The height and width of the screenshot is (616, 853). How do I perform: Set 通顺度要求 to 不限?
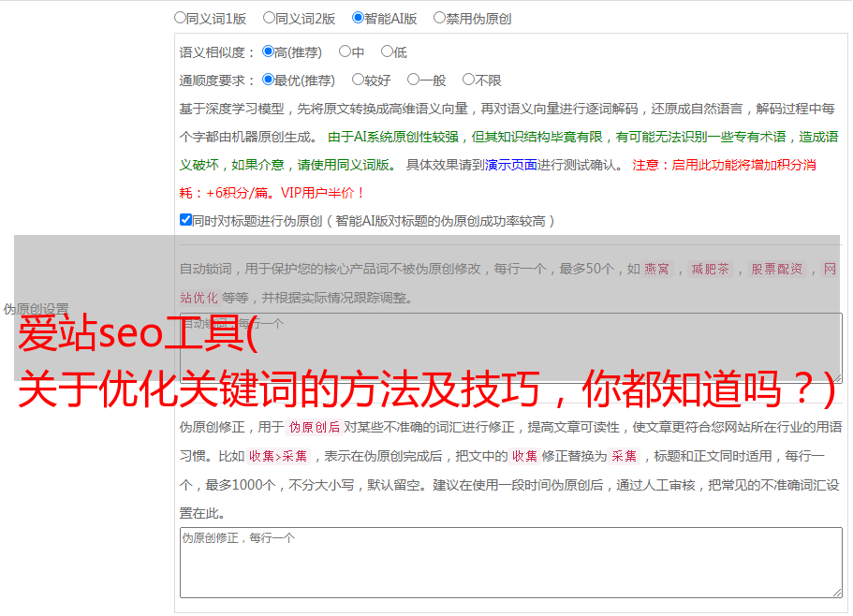point(468,80)
